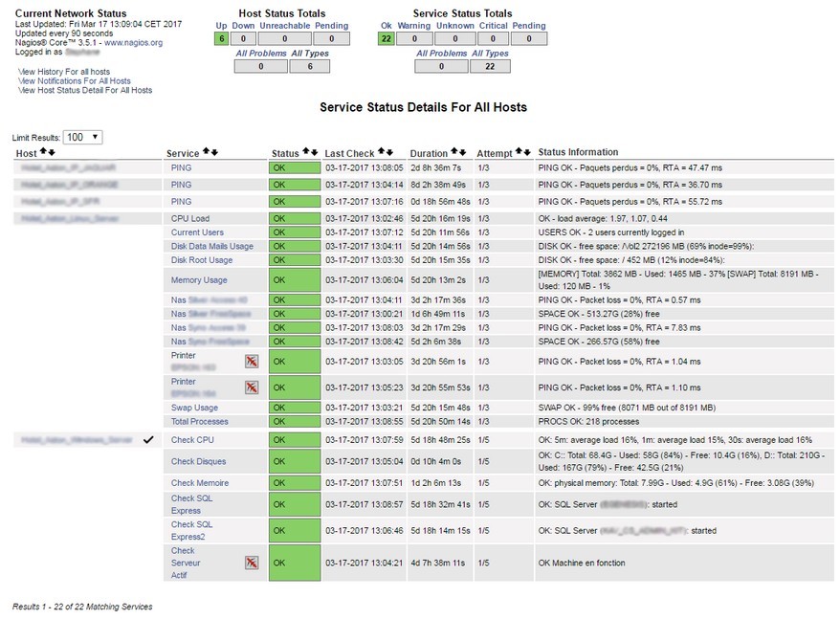The image size is (840, 619).
Task: Click notifications-disabled icon on upper Printer service
Action: (252, 362)
